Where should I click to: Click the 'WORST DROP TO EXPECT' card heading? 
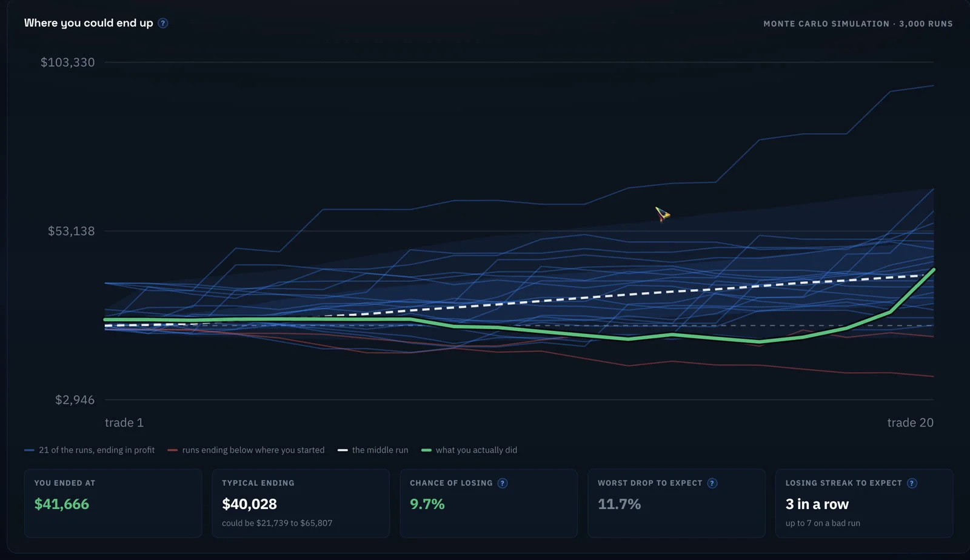coord(650,483)
